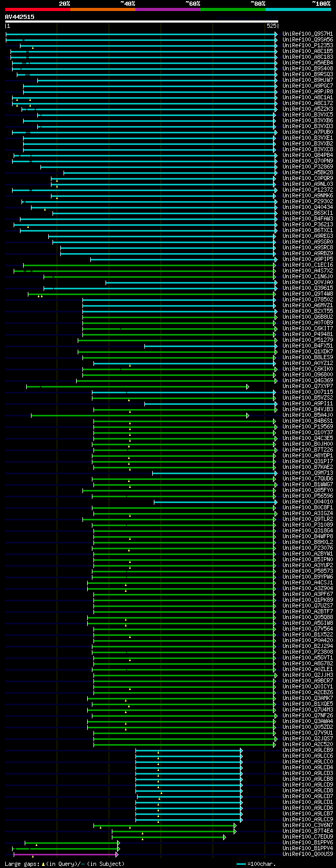The width and height of the screenshot is (336, 868).
Task: Click the UniRef100_P32869 entry
Action: tap(308, 167)
